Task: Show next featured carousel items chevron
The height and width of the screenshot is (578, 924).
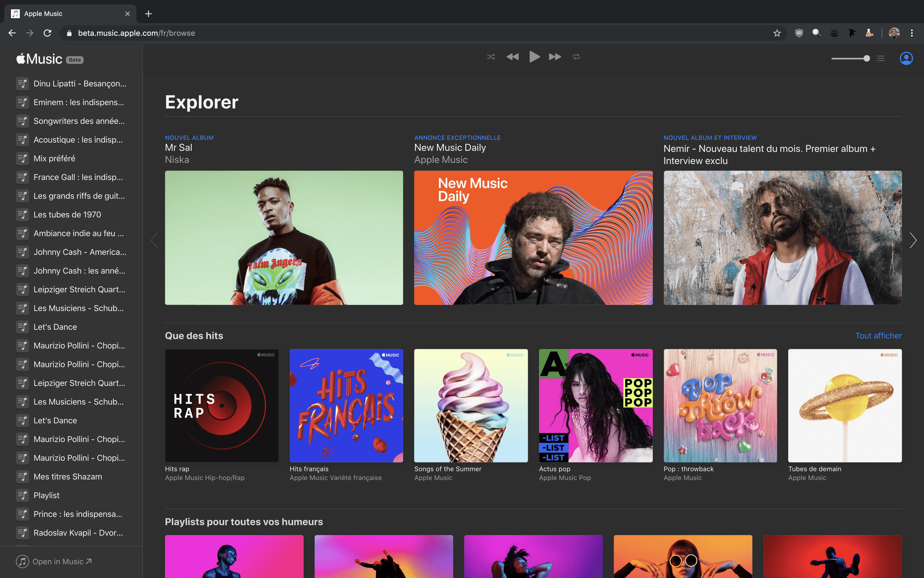Action: click(913, 240)
